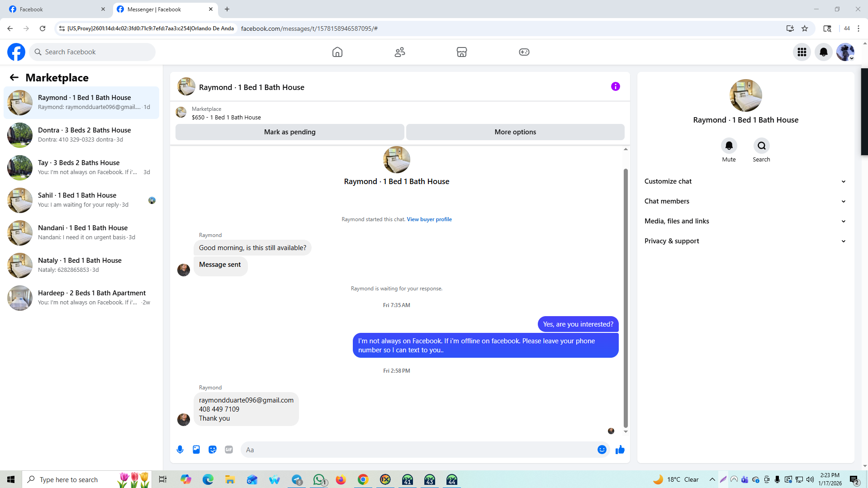Expand Chat members section
This screenshot has height=488, width=868.
745,201
